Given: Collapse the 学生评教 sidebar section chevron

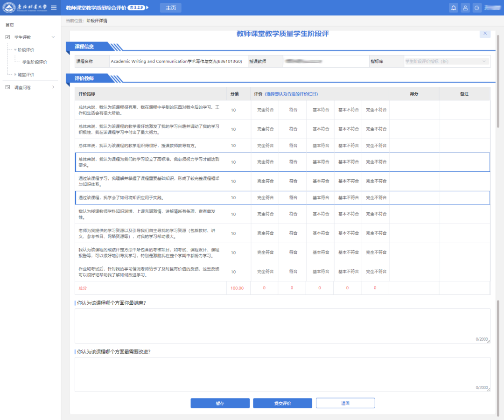Looking at the screenshot, I should 53,37.
